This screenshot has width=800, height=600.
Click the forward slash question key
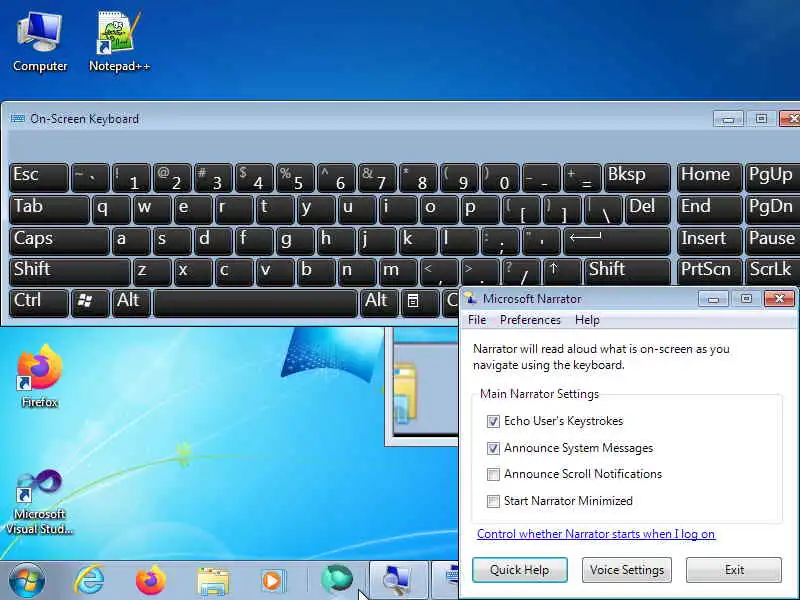pos(521,271)
